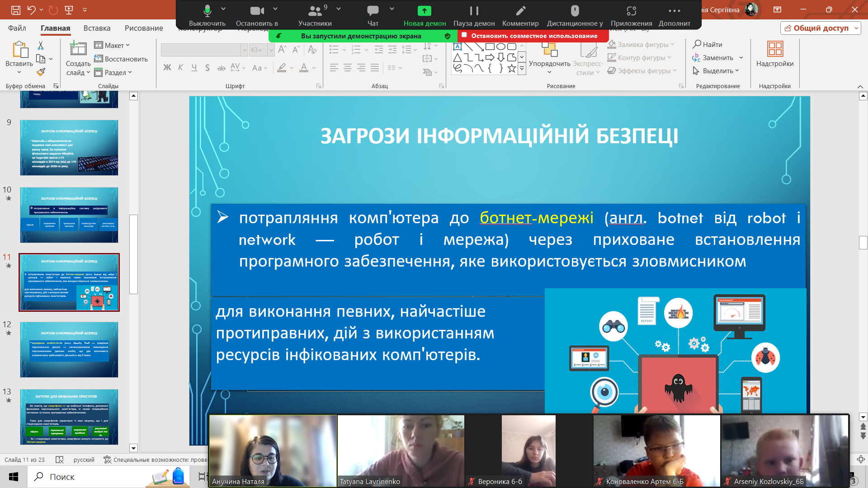Toggle strikethrough formatting button
The width and height of the screenshot is (868, 488).
point(221,68)
